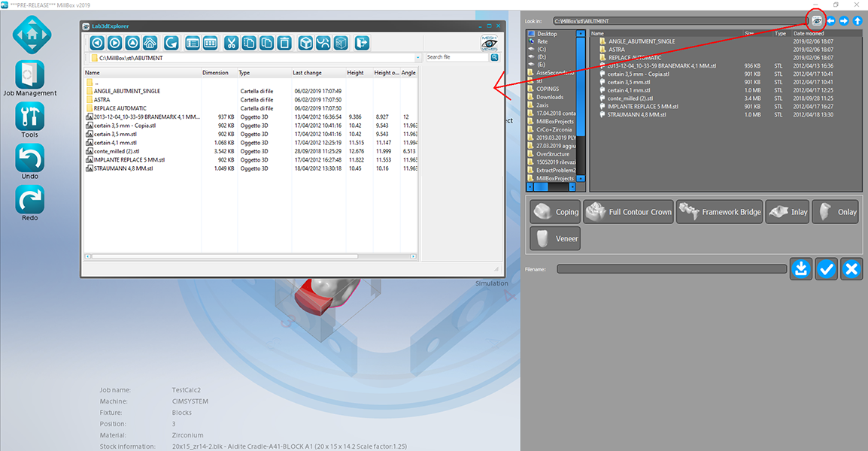This screenshot has width=868, height=451.
Task: Click the mesh curve icon in Lab3dExplorer toolbar
Action: pyautogui.click(x=323, y=43)
